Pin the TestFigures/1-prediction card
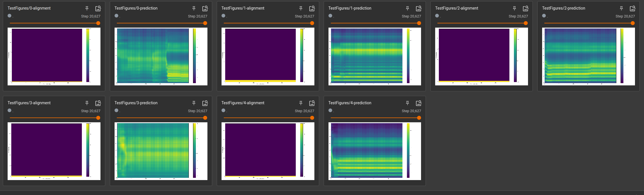This screenshot has height=195, width=644. point(408,8)
